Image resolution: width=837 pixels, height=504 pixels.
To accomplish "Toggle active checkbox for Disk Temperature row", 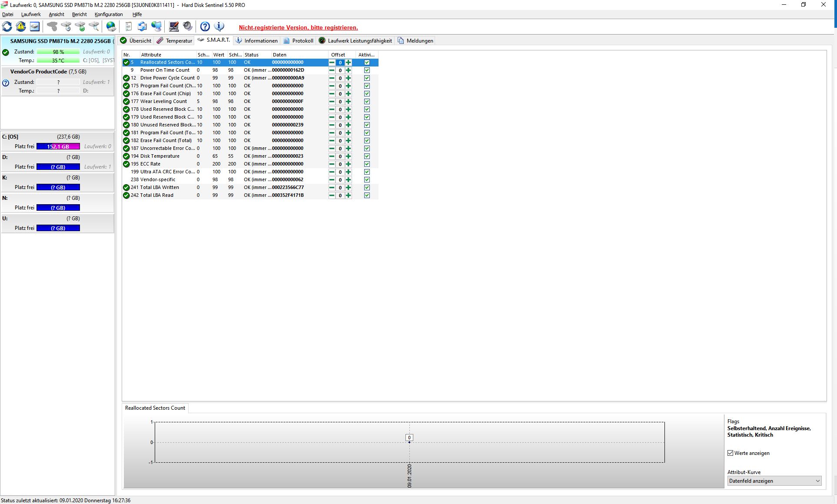I will pos(367,156).
